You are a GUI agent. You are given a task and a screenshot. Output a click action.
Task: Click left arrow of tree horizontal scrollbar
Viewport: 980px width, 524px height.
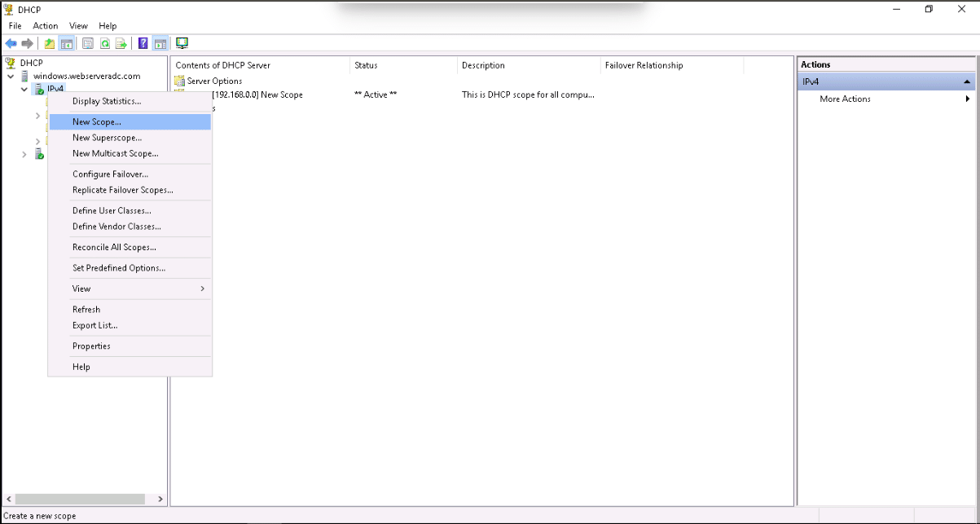(x=7, y=499)
